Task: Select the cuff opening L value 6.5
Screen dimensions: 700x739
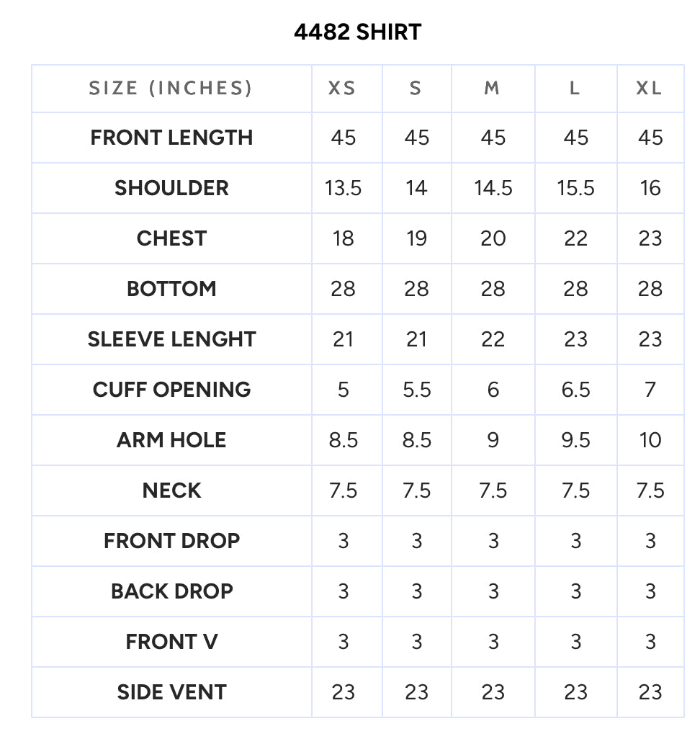Action: (575, 390)
